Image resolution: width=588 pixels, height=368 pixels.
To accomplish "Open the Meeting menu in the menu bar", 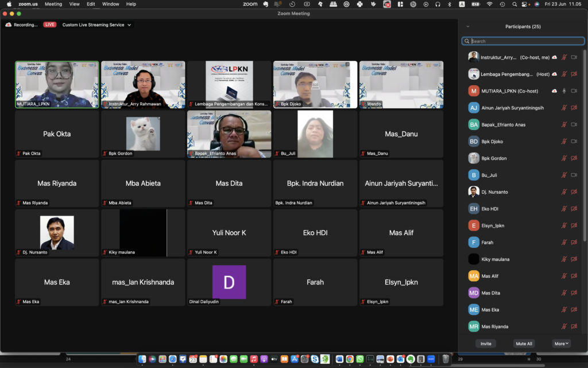I will [53, 4].
